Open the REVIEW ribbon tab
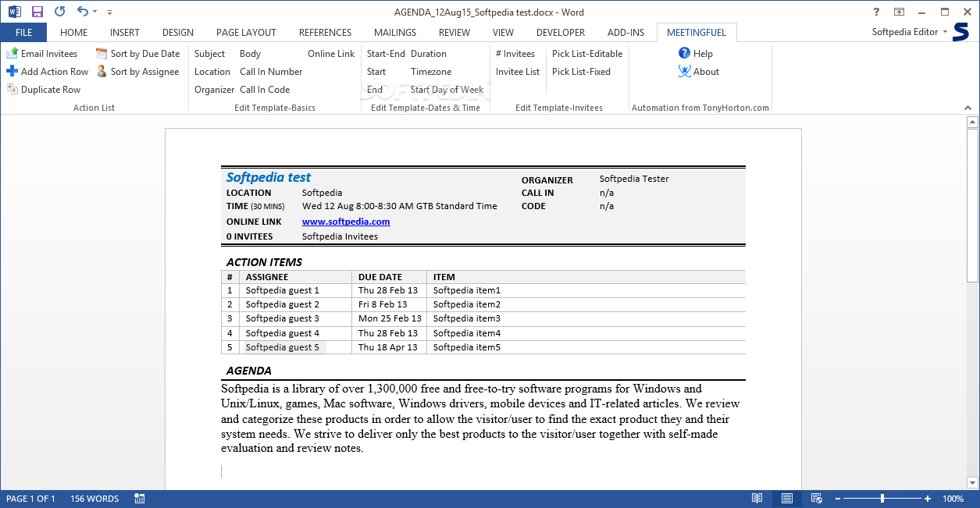 454,33
